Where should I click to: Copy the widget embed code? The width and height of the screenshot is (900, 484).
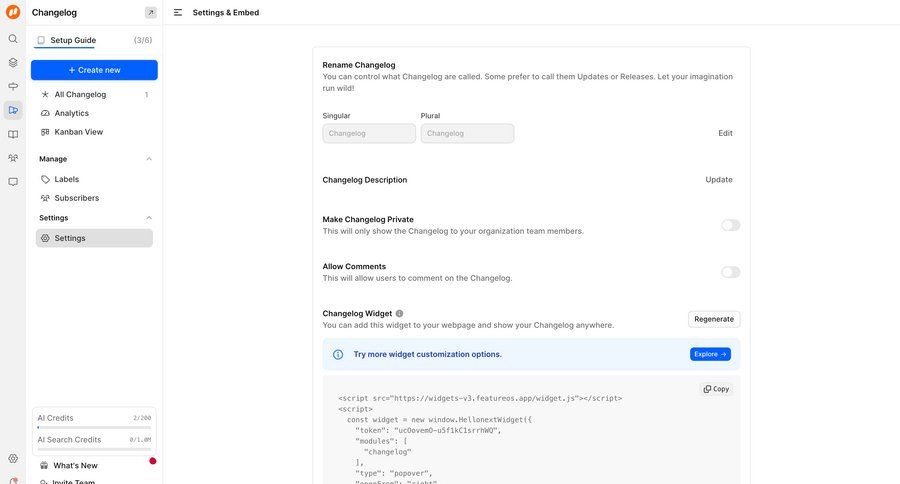click(x=716, y=389)
